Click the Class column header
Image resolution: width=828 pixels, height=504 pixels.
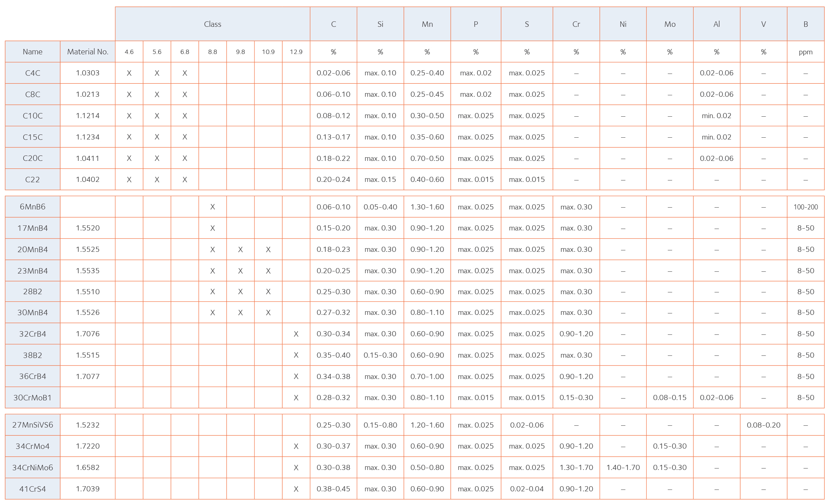pyautogui.click(x=212, y=24)
